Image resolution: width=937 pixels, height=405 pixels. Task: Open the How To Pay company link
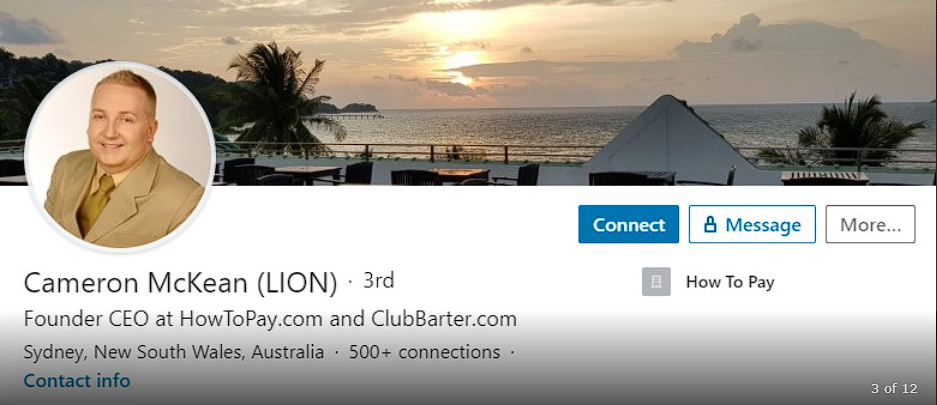[730, 282]
